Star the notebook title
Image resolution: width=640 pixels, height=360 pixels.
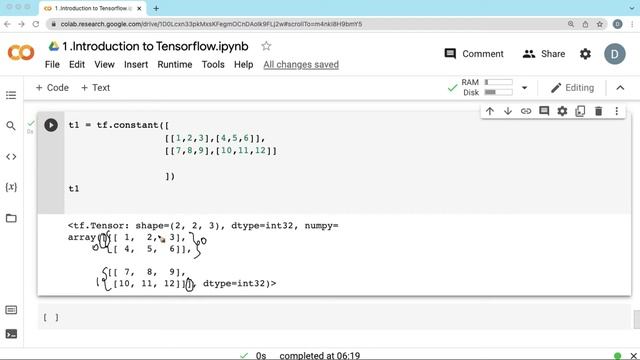[266, 46]
